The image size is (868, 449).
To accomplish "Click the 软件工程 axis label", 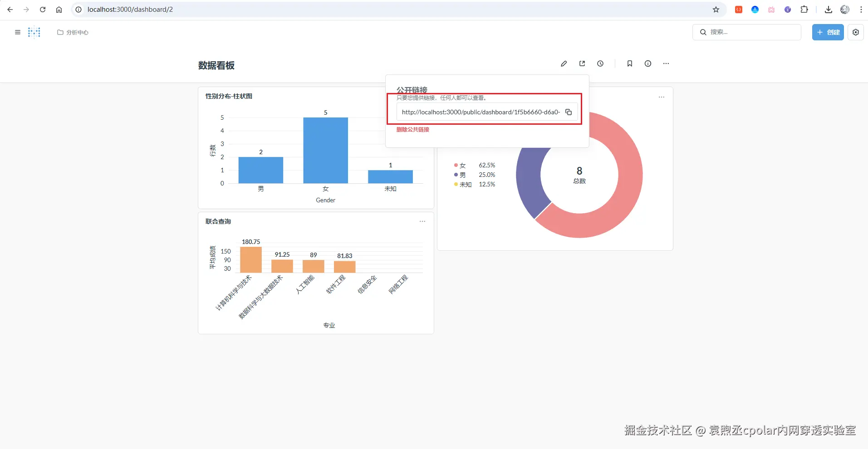I will tap(336, 284).
